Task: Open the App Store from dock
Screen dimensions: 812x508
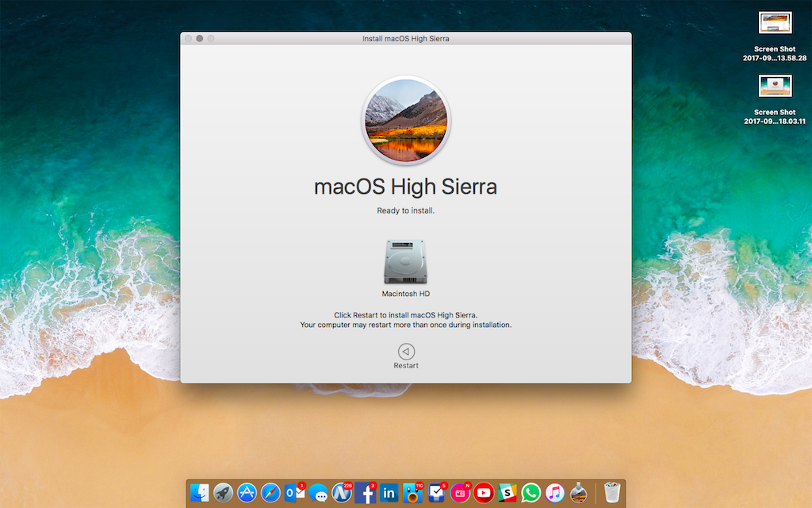Action: [247, 493]
